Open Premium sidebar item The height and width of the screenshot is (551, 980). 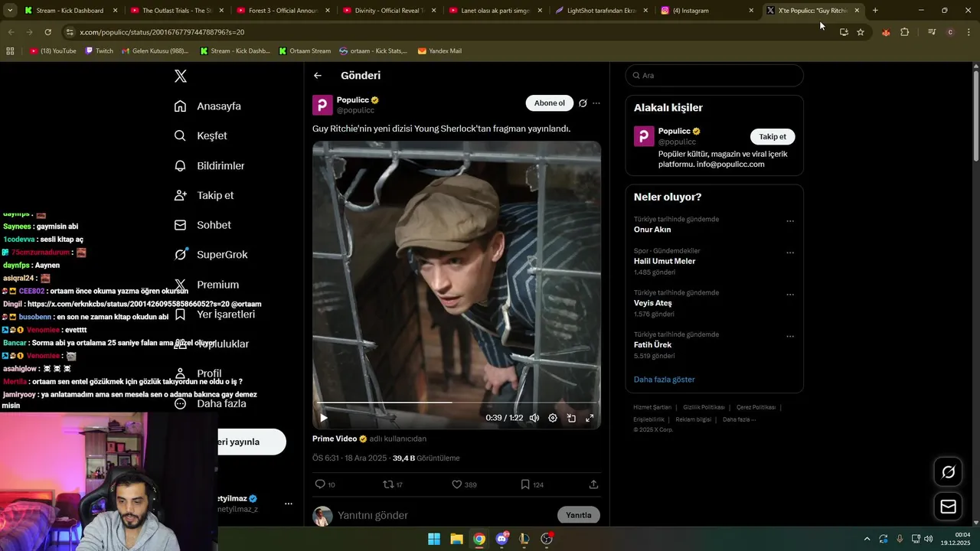pos(206,285)
